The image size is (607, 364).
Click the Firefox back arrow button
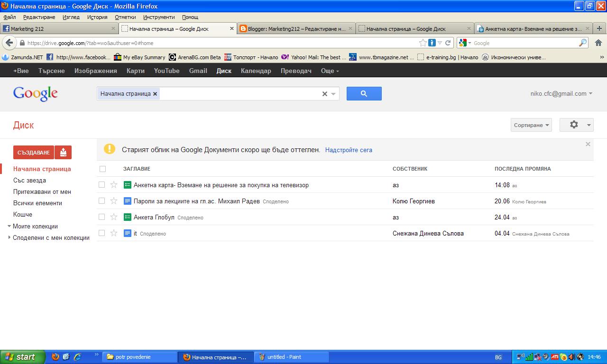9,43
